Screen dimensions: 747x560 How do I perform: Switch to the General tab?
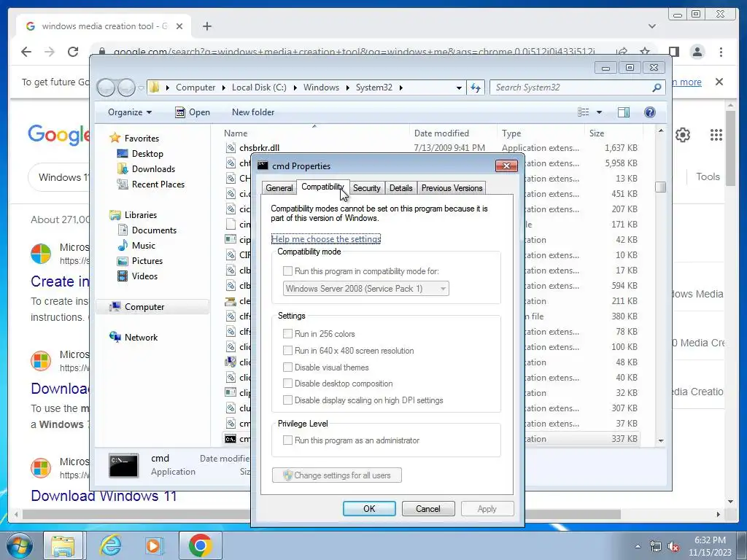(279, 188)
